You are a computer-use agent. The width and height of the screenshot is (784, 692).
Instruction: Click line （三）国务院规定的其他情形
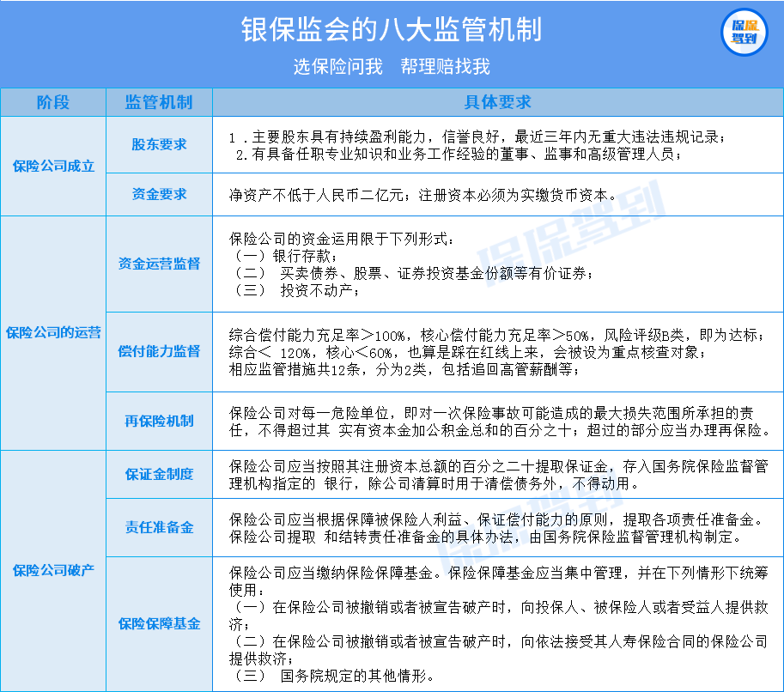pyautogui.click(x=333, y=676)
